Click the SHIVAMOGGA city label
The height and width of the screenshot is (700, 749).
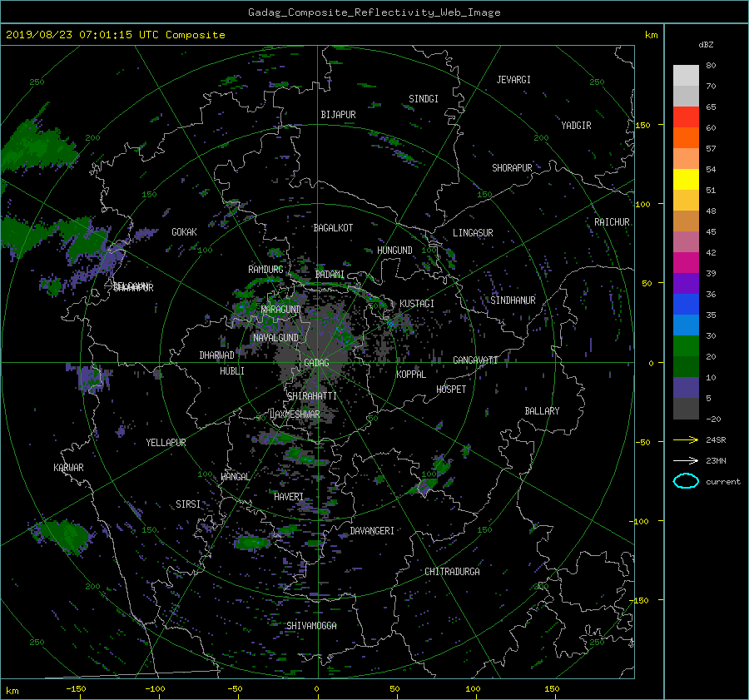pos(311,626)
